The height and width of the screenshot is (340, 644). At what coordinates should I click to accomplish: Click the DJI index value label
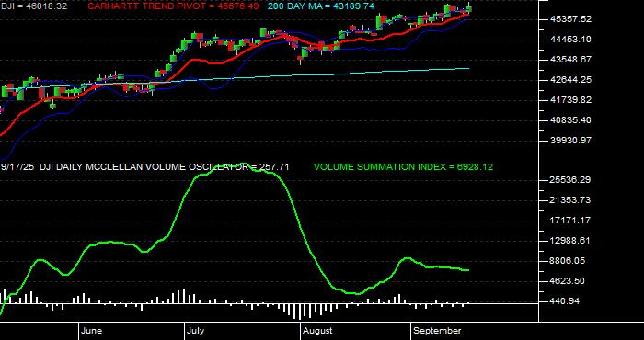click(x=34, y=6)
